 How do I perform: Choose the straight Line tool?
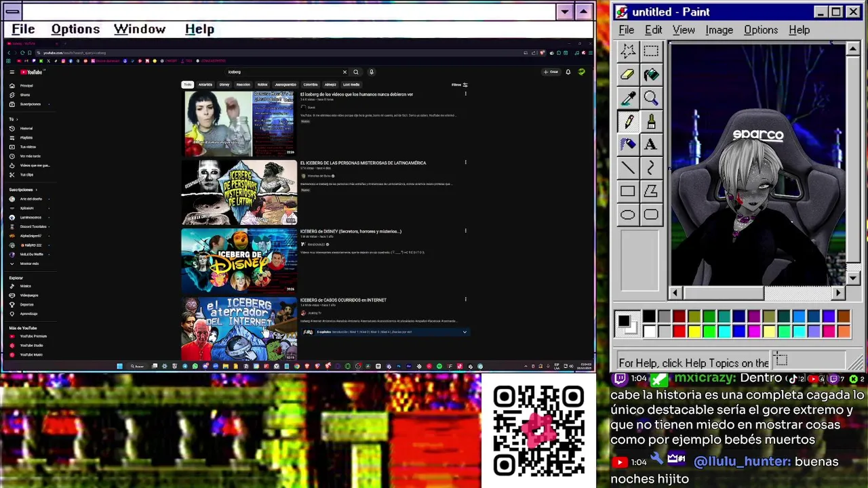coord(627,168)
